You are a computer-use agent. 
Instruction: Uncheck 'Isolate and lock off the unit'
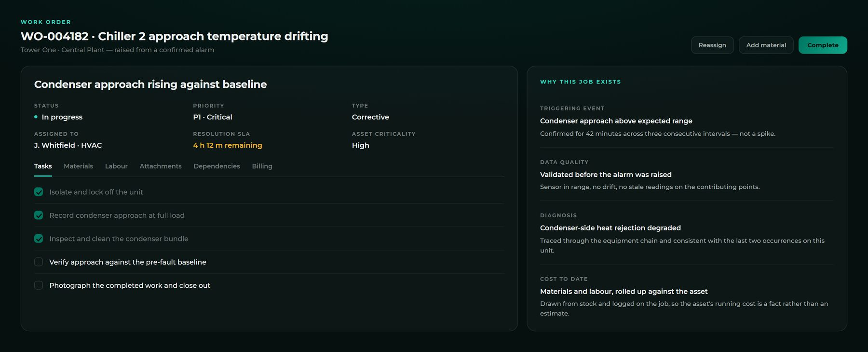point(39,192)
